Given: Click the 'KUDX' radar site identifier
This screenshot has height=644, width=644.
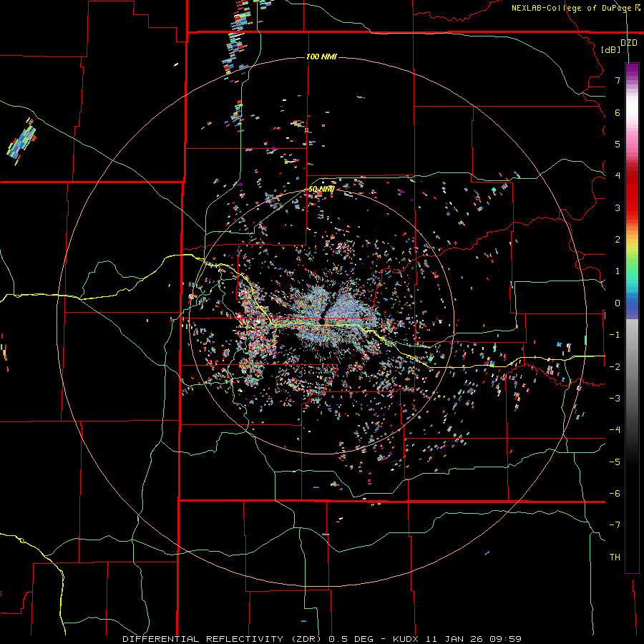Looking at the screenshot, I should click(x=406, y=639).
